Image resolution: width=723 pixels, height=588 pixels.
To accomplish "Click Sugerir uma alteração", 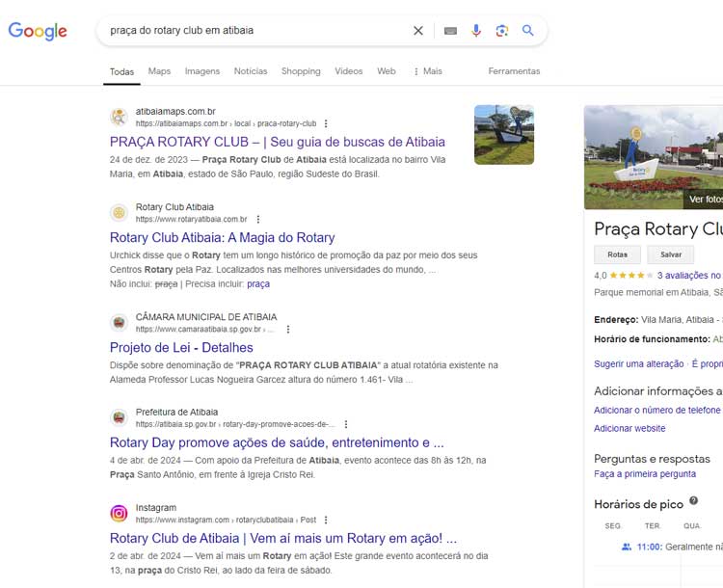I will click(x=638, y=363).
